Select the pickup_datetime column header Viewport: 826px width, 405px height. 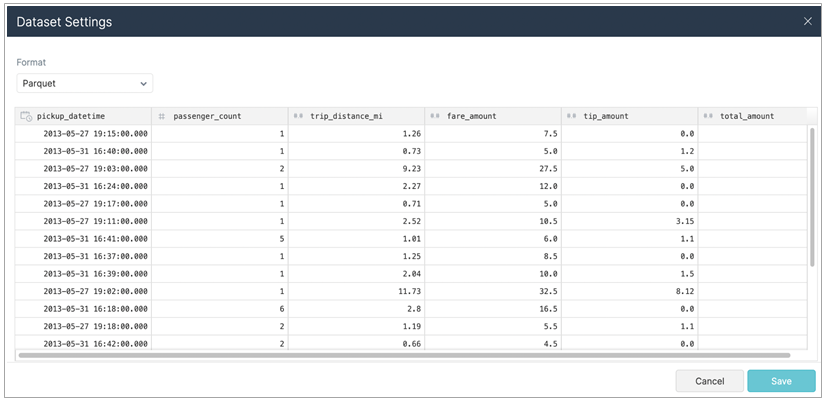tap(83, 116)
